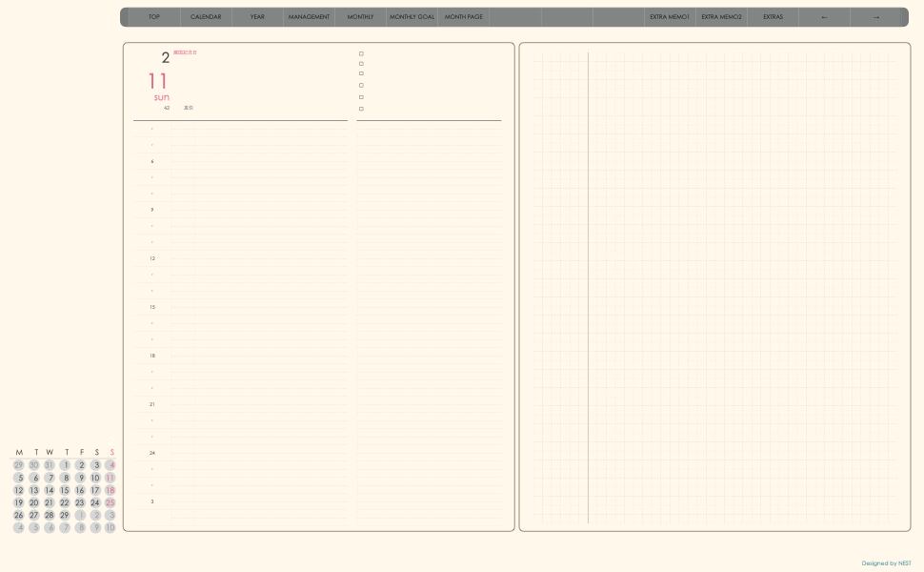
Task: Click the 12 o'clock time label
Action: (152, 259)
